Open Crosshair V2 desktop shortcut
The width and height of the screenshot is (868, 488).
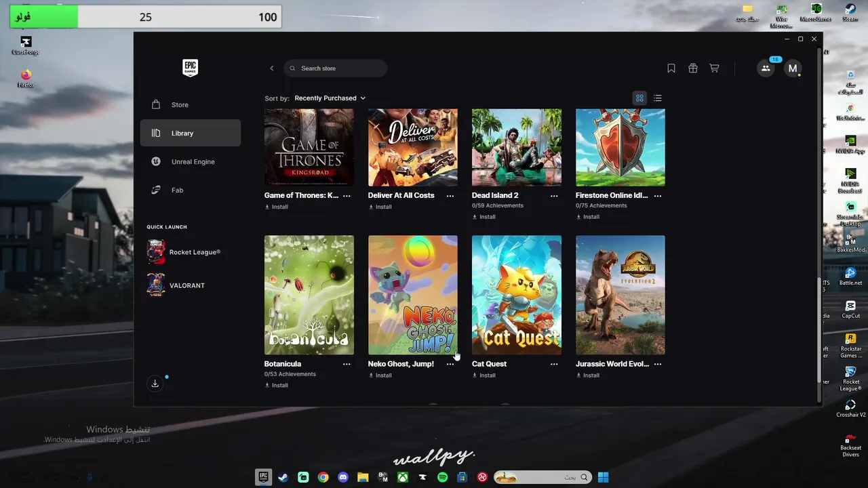pyautogui.click(x=850, y=409)
